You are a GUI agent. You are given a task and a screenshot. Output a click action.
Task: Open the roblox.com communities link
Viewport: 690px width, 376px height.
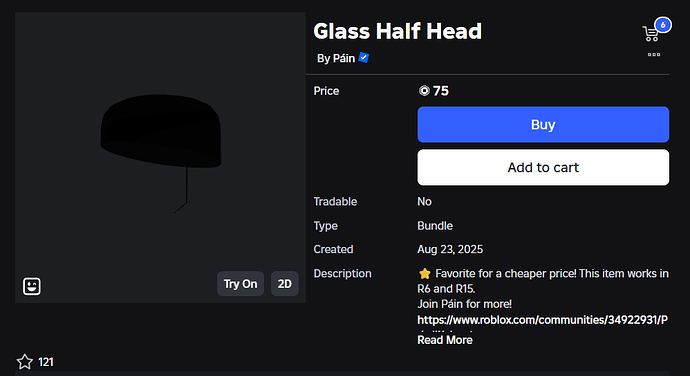tap(543, 320)
